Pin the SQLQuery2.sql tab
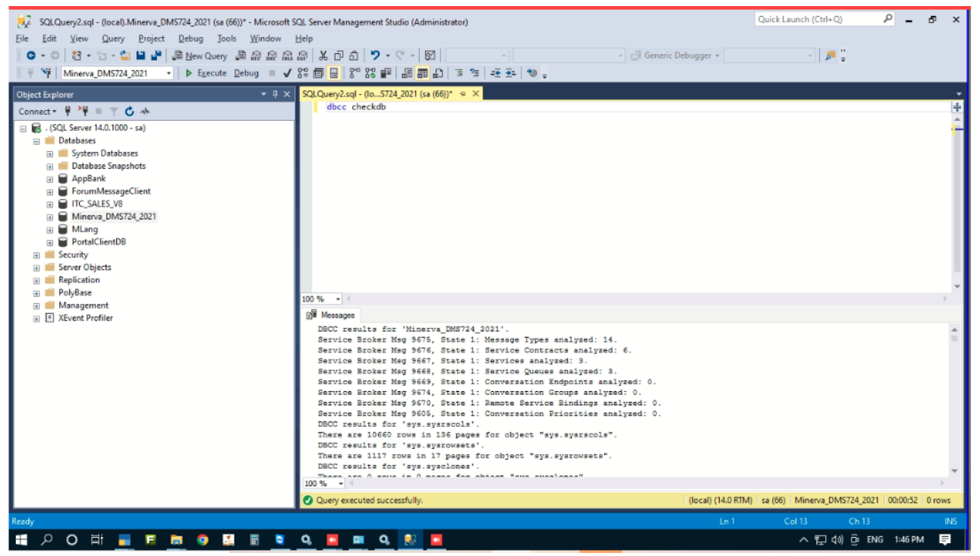Viewport: 980px width, 556px height. pyautogui.click(x=462, y=94)
